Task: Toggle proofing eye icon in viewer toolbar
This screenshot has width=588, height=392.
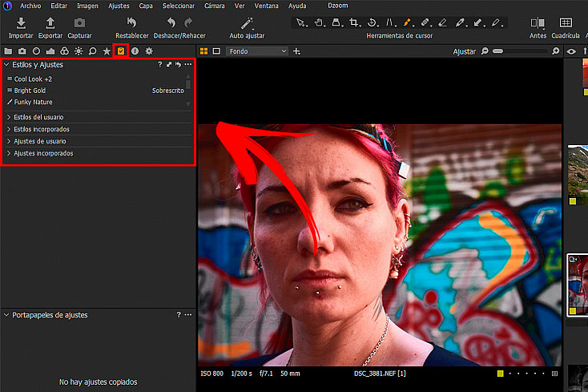Action: click(x=571, y=51)
